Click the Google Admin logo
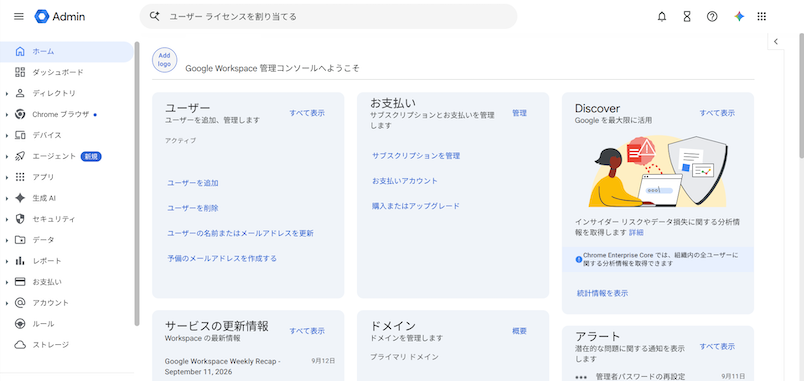 [59, 16]
